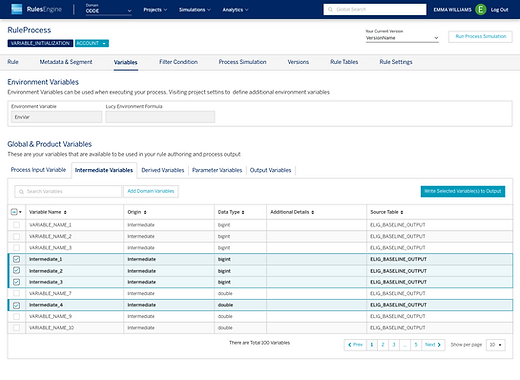Switch to the Rule tab

(x=13, y=62)
